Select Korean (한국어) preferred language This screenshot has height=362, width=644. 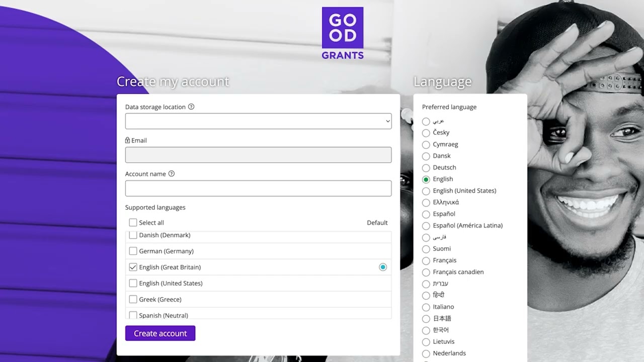pyautogui.click(x=426, y=330)
